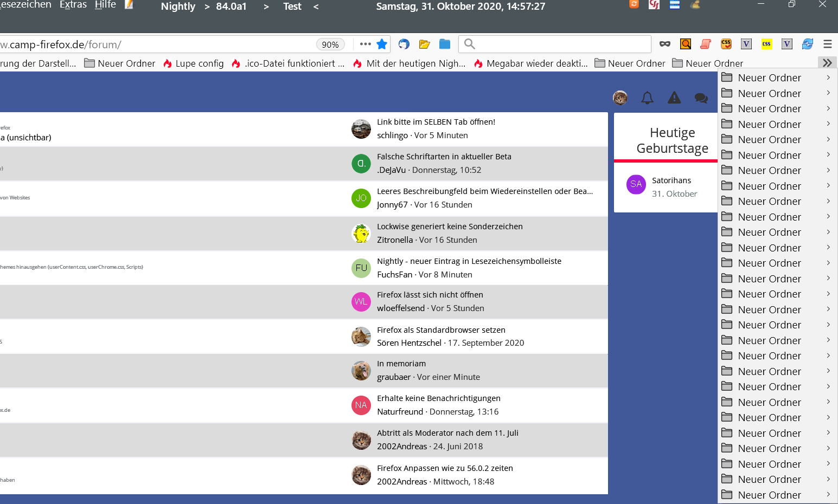Open the user avatar menu in forum header
Screen dimensions: 838x504
[620, 98]
